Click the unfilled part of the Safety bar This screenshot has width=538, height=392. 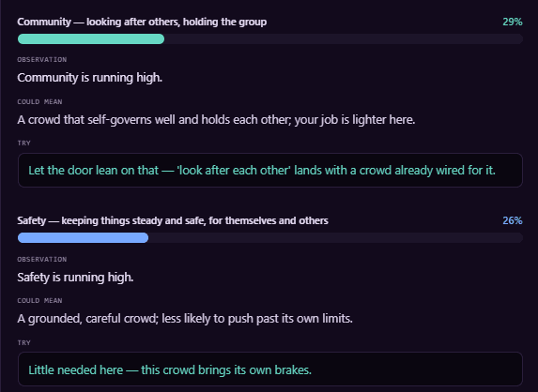(x=335, y=237)
